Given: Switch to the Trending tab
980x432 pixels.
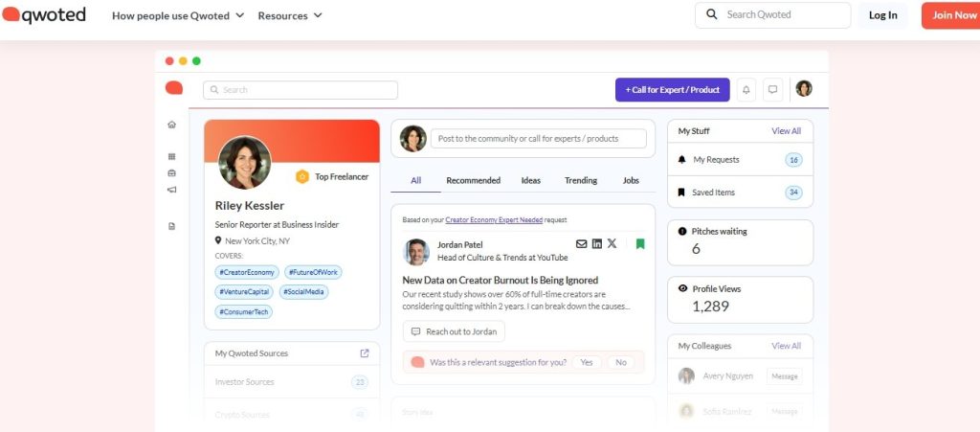Looking at the screenshot, I should (x=581, y=180).
